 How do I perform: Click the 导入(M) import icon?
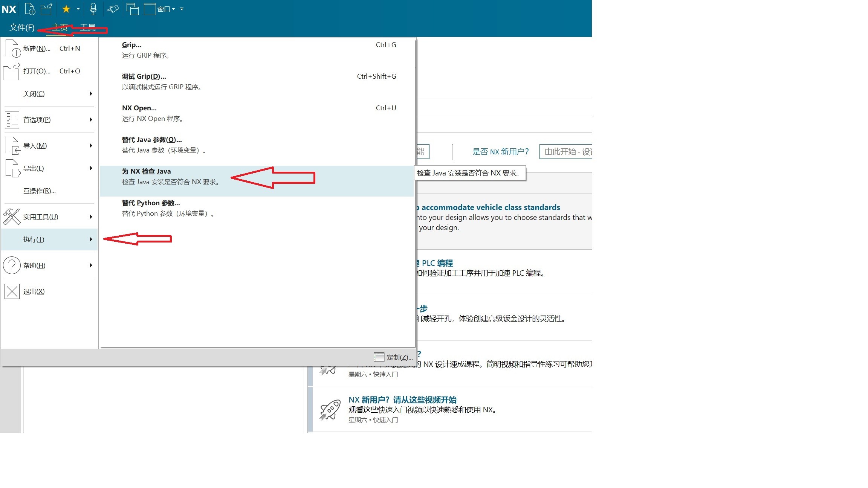pyautogui.click(x=12, y=146)
